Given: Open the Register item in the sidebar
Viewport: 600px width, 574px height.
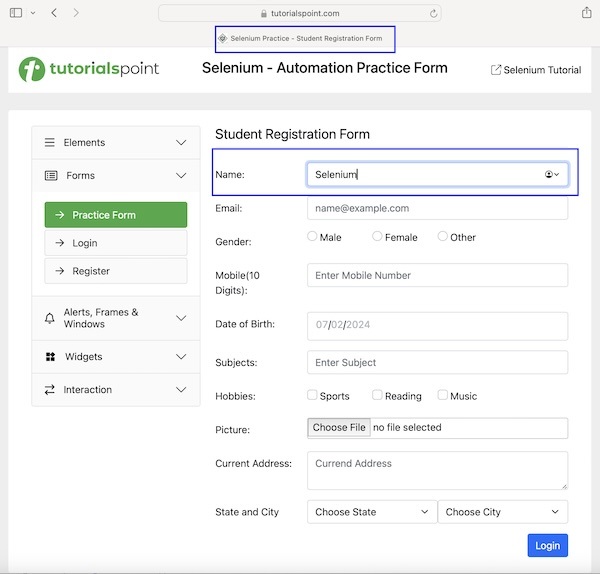Looking at the screenshot, I should [115, 271].
